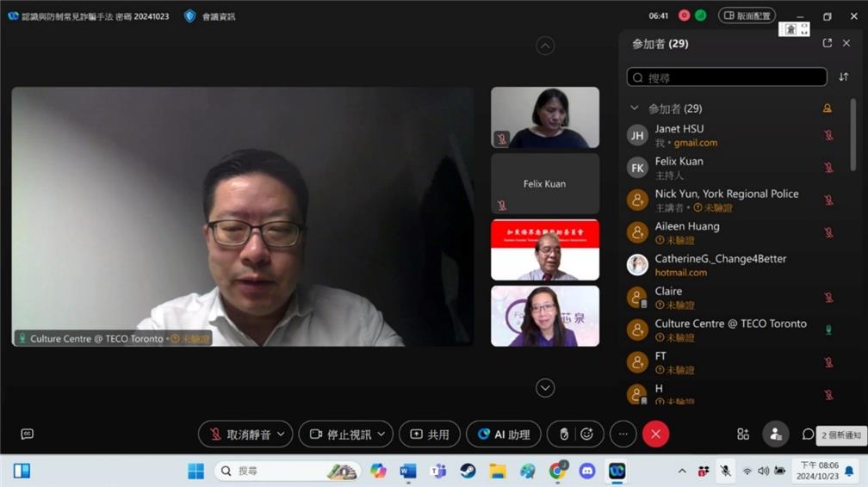Toggle the AI 助理 assistant
The height and width of the screenshot is (487, 868).
(x=504, y=435)
